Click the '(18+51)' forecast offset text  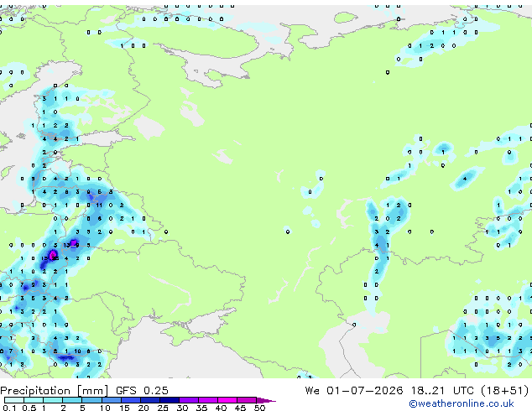(x=505, y=391)
